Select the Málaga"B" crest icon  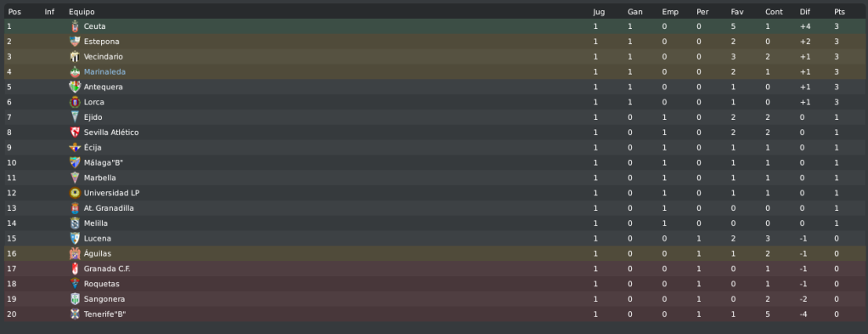pos(75,162)
